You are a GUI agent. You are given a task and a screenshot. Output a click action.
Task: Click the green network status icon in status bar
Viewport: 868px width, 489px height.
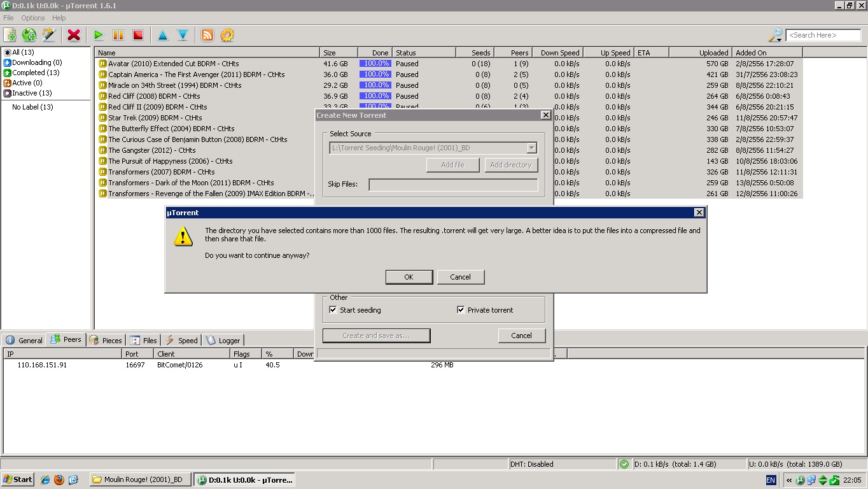(x=624, y=464)
